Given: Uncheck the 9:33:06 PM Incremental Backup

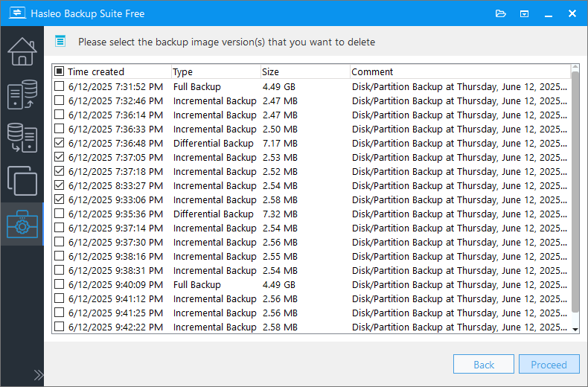Looking at the screenshot, I should point(60,199).
